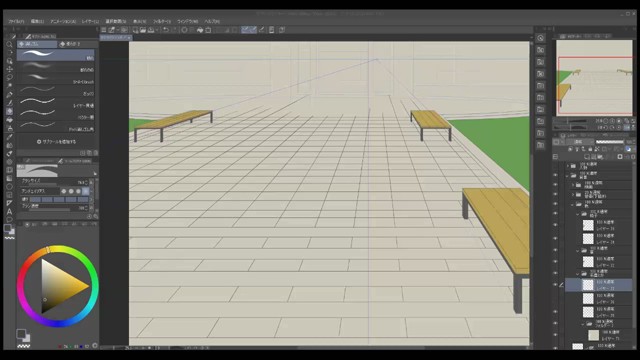Open the File menu
This screenshot has height=360, width=640.
tap(16, 21)
